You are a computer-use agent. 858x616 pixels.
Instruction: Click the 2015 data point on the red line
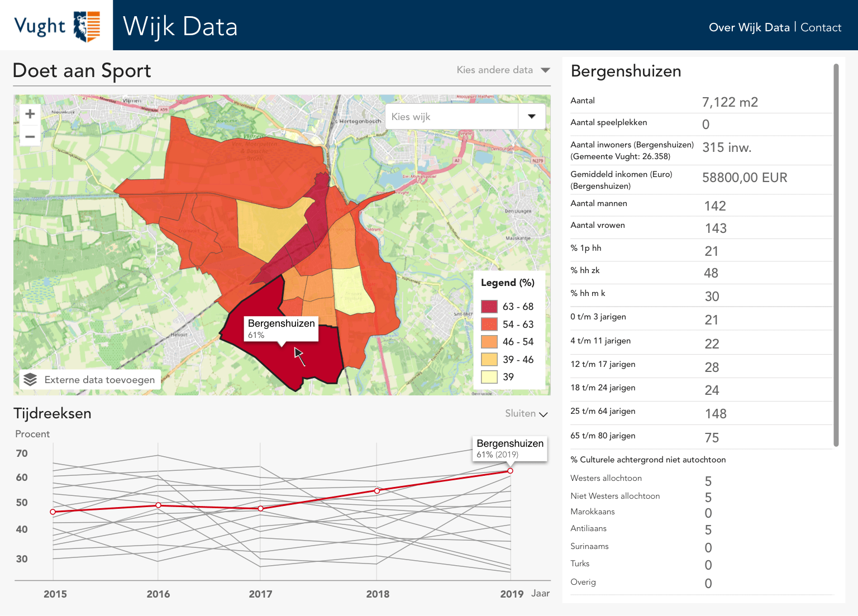coord(53,512)
